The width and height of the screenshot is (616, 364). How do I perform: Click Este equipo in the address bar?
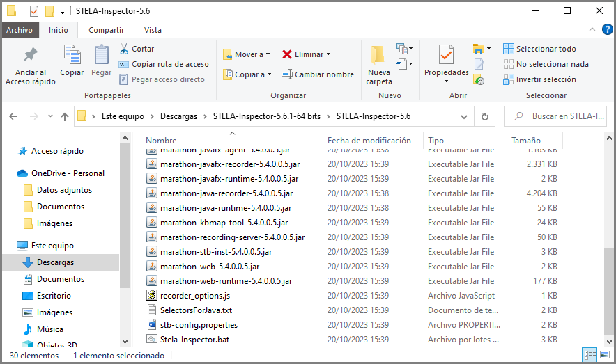tap(123, 116)
